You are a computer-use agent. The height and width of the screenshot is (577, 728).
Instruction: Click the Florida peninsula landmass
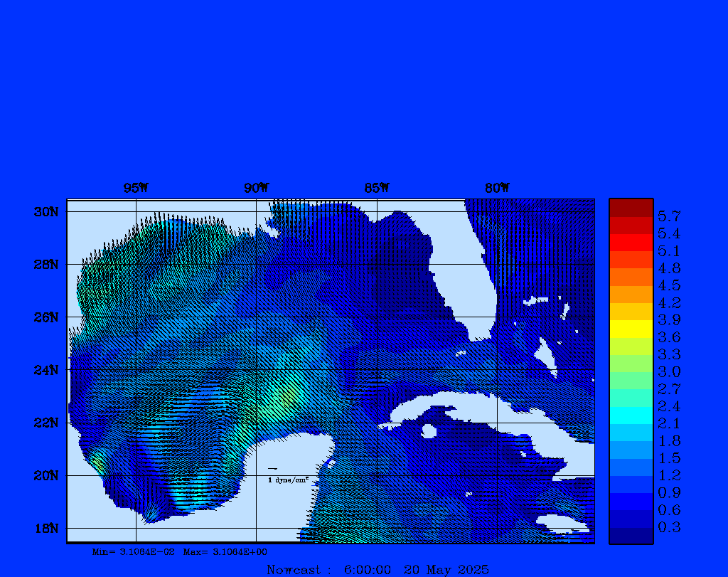(455, 285)
